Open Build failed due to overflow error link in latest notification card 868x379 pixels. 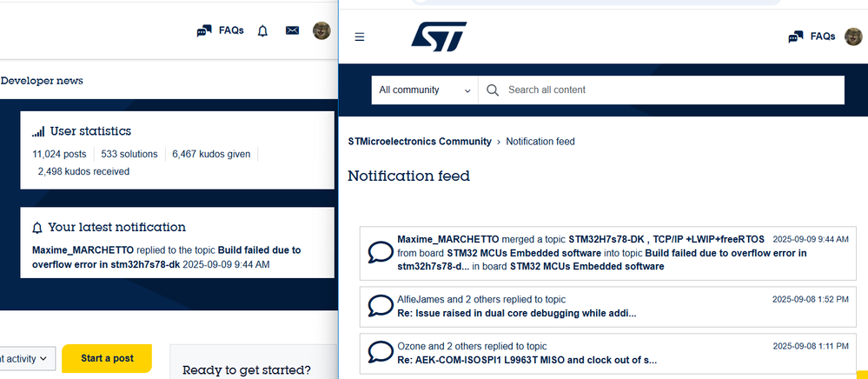167,257
